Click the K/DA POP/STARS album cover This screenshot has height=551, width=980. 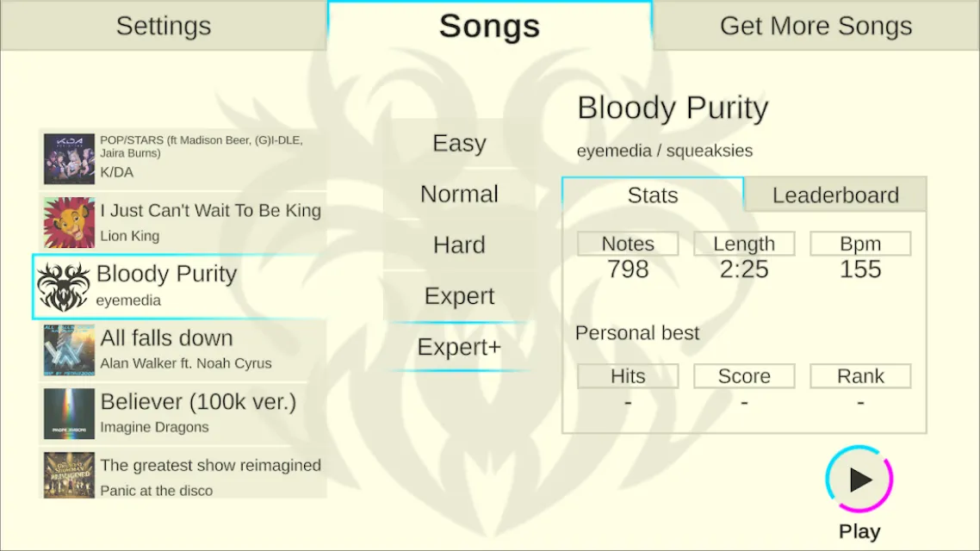(x=69, y=158)
